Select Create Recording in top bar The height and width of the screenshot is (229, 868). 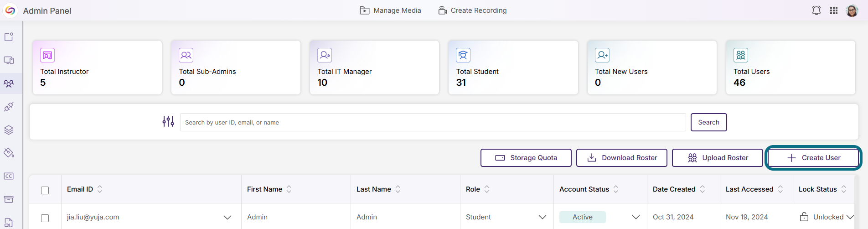(x=472, y=10)
